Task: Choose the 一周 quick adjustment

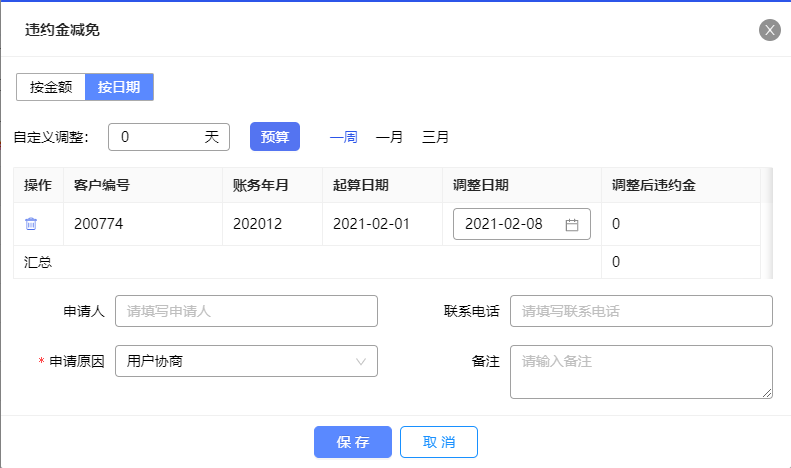Action: pos(344,137)
